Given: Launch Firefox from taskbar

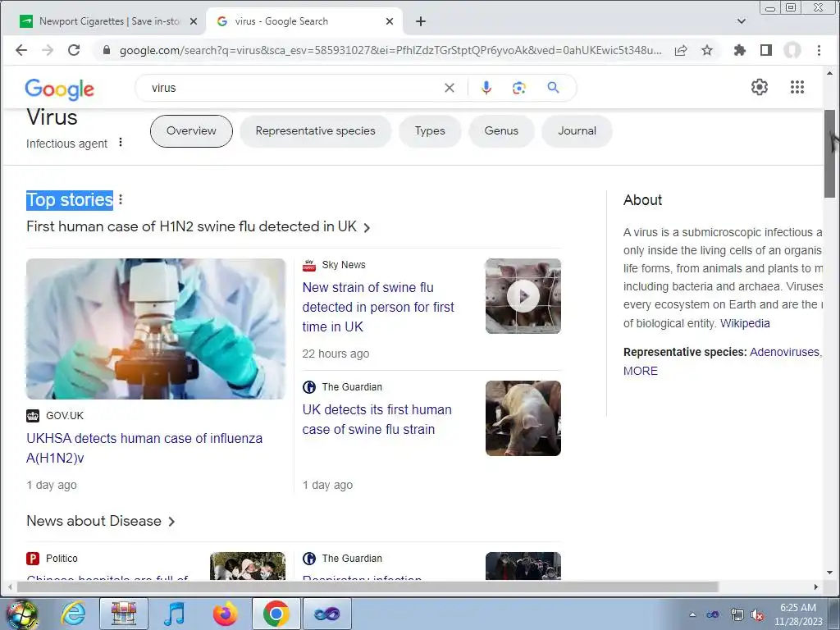Looking at the screenshot, I should coord(225,614).
